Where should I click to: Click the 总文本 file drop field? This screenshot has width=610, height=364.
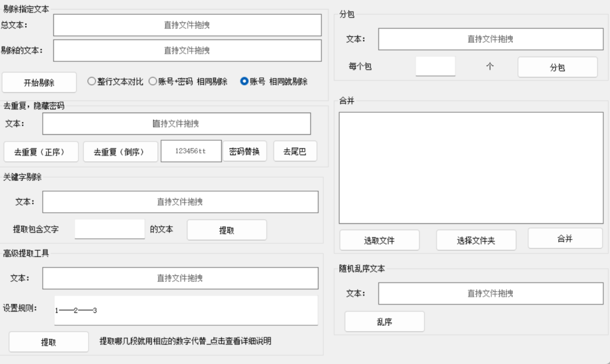click(187, 25)
